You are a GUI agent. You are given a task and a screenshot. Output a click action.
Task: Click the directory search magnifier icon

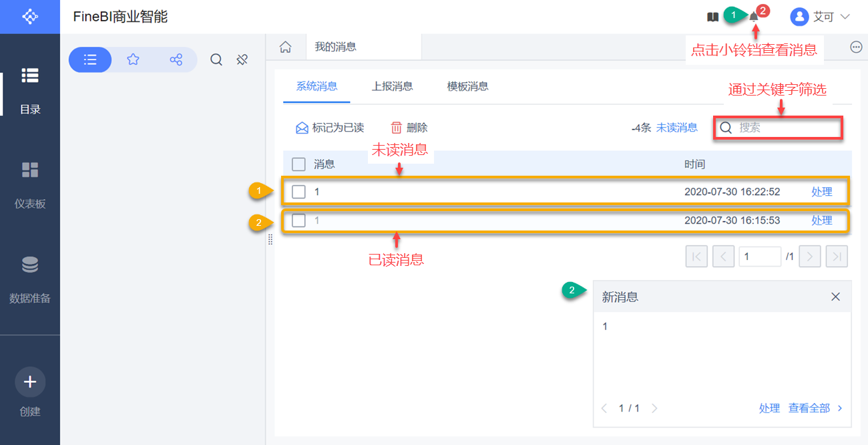216,59
